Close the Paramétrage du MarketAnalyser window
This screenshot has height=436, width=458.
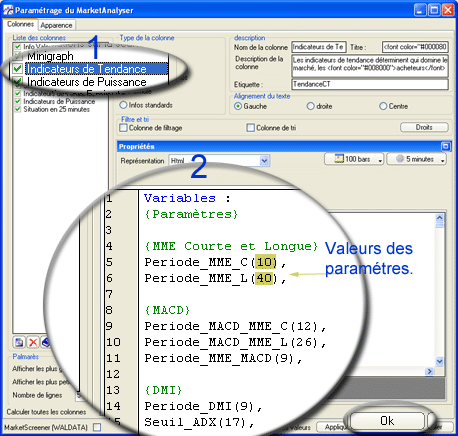click(x=448, y=10)
